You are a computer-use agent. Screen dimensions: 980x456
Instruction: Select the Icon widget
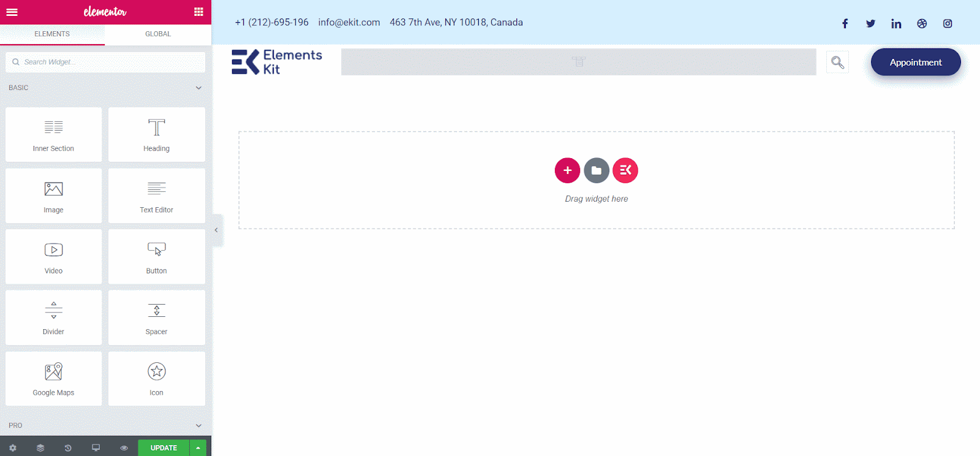(x=157, y=378)
